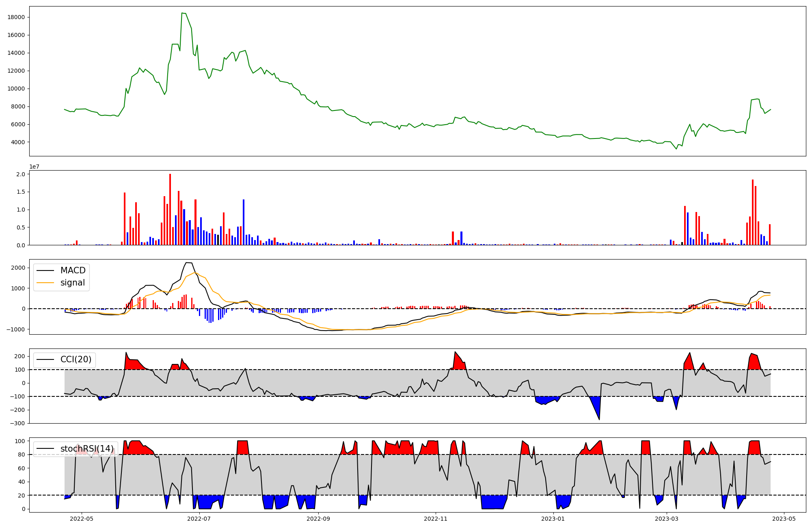Click the -1000 MACD axis label

coord(15,329)
